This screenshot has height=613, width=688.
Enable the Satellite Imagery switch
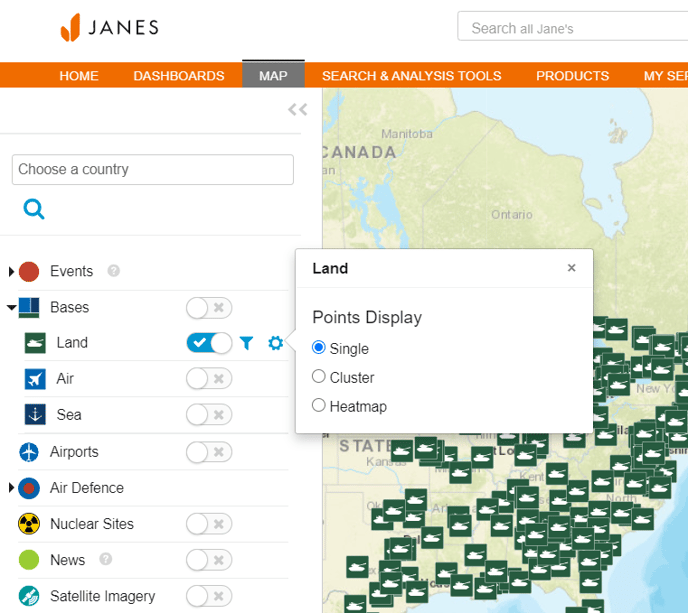209,596
